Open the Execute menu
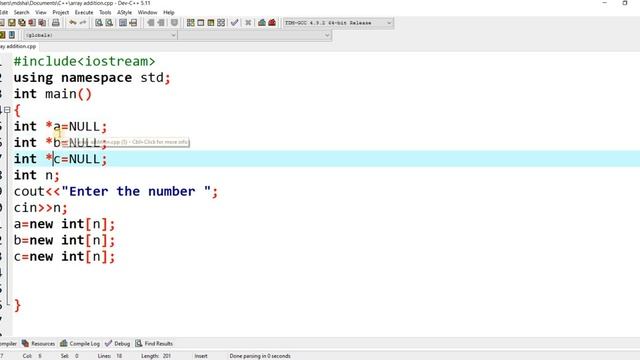Image resolution: width=640 pixels, height=360 pixels. coord(84,13)
